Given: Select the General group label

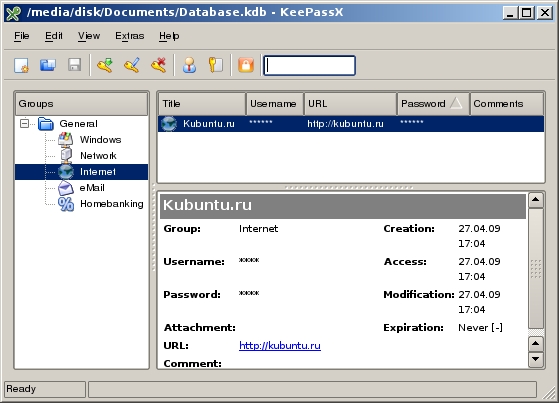Looking at the screenshot, I should [x=78, y=124].
